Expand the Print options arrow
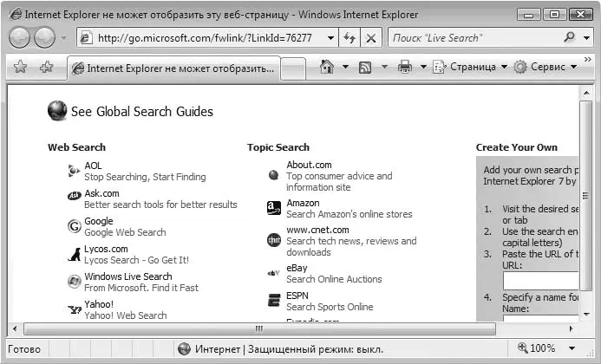601x364 pixels. point(423,67)
